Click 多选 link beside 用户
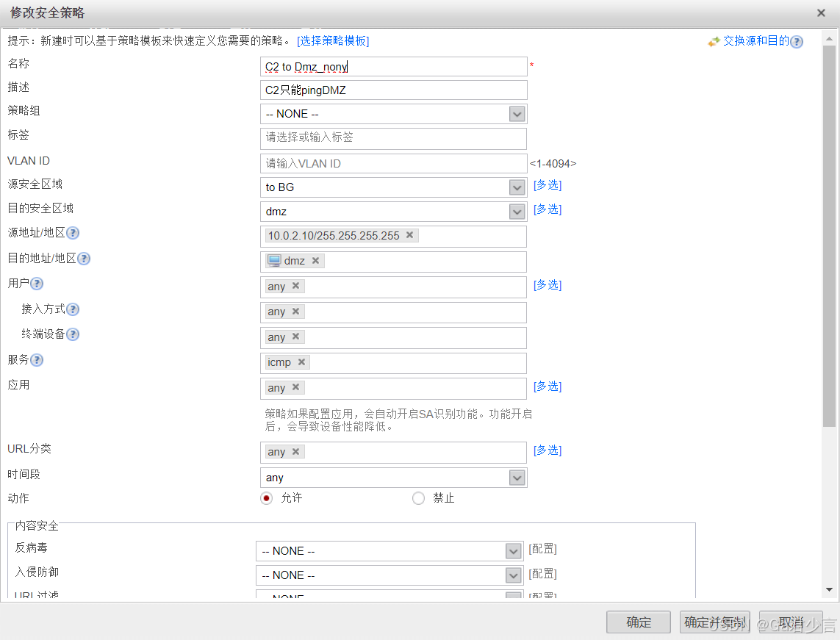 pyautogui.click(x=548, y=285)
